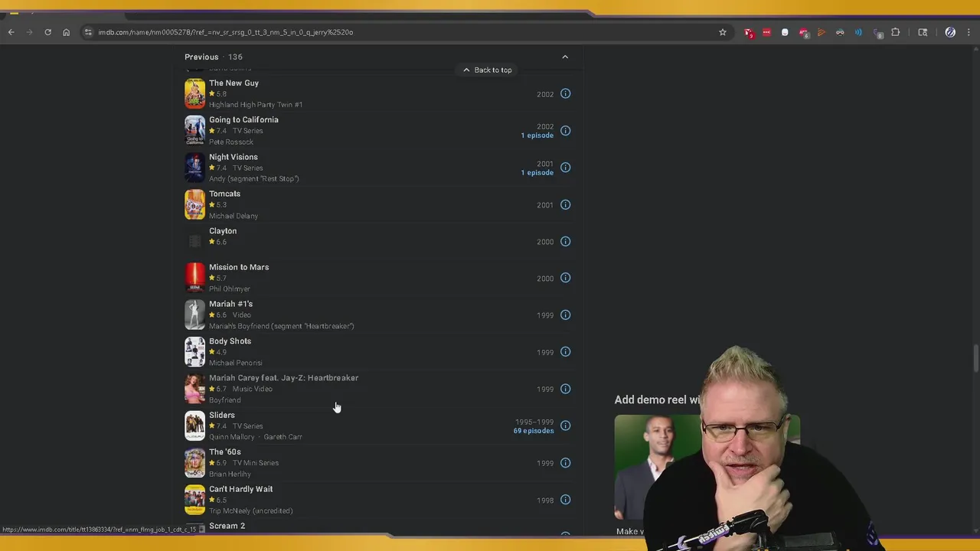This screenshot has height=551, width=980.
Task: Select the 'Gareth Carr' character text
Action: click(x=283, y=437)
